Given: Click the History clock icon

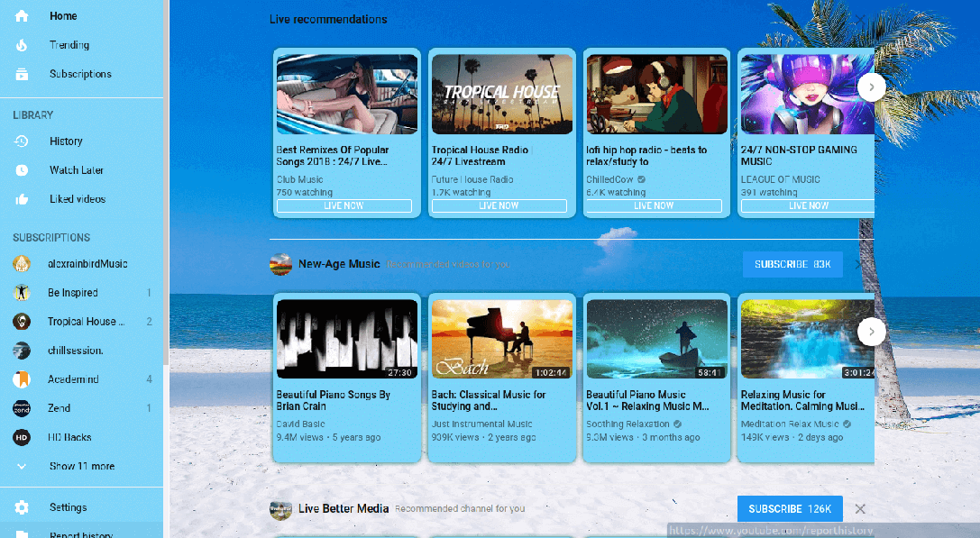Looking at the screenshot, I should pyautogui.click(x=22, y=141).
